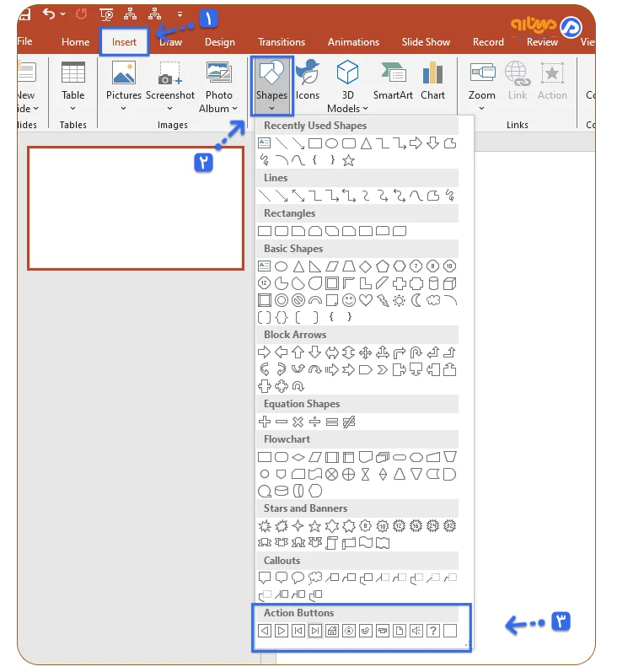Choose the 32-point star in Stars and Banners
Image resolution: width=617 pixels, height=672 pixels.
(449, 526)
